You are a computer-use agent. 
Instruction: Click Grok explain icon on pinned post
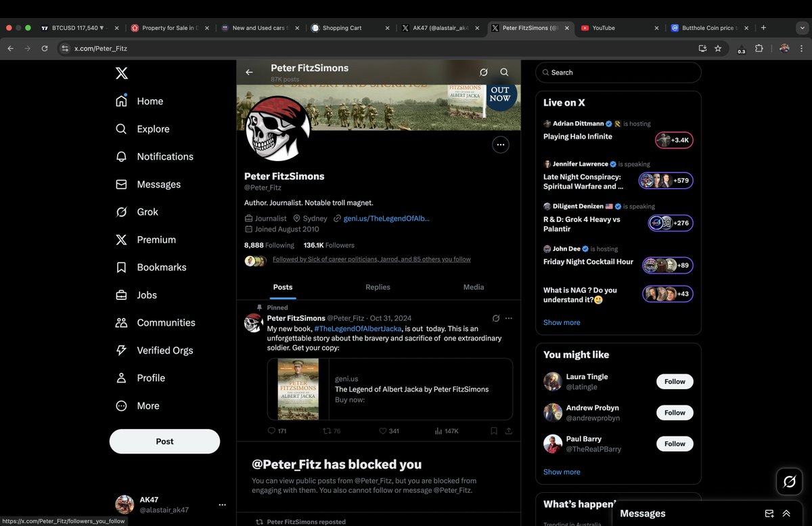pos(496,318)
